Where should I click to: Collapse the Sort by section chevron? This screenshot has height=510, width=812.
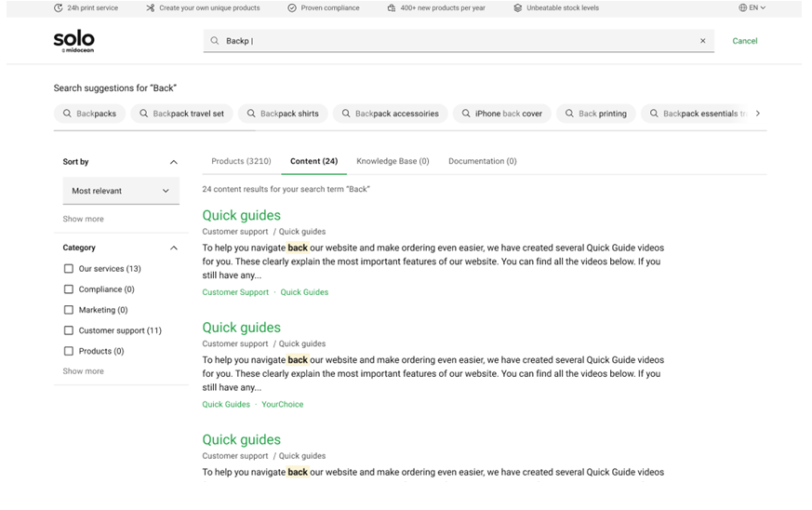pos(174,162)
